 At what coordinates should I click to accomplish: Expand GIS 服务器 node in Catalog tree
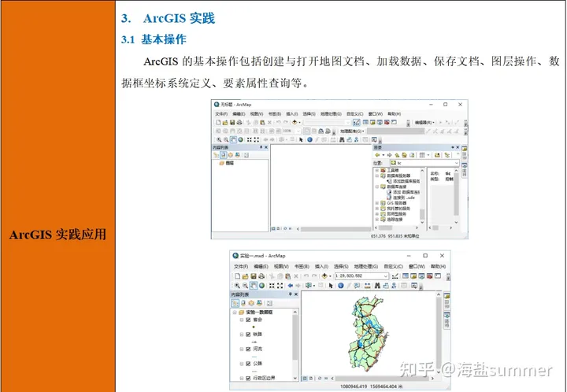[x=376, y=203]
